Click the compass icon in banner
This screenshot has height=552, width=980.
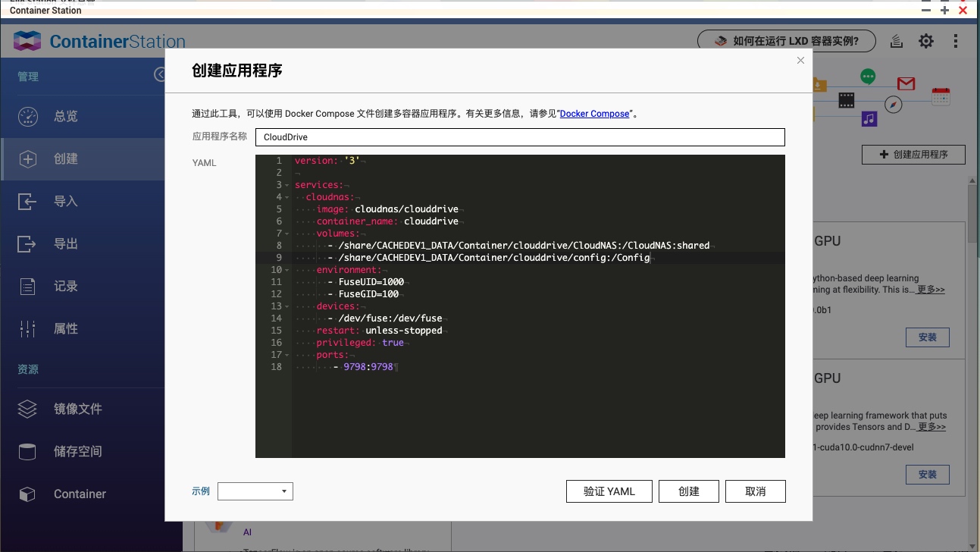894,105
